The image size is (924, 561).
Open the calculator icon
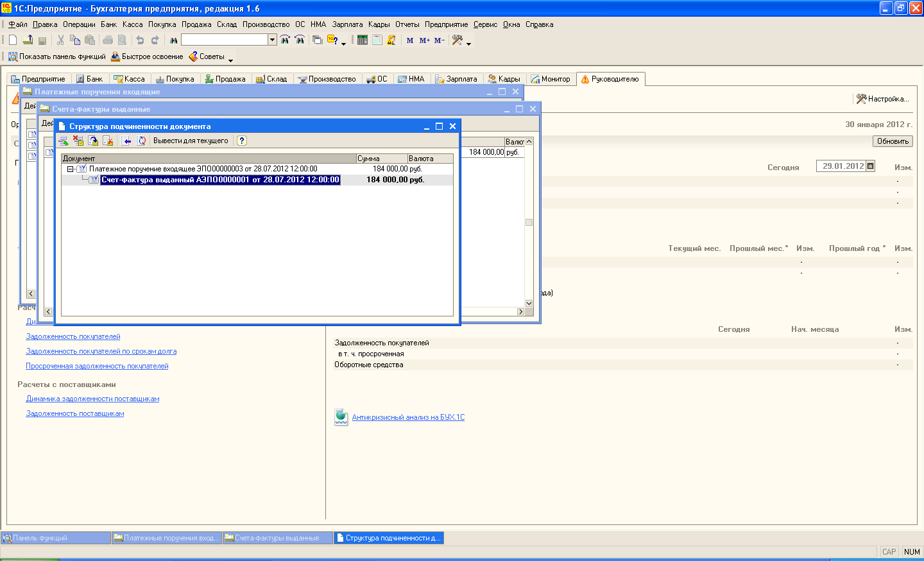coord(363,40)
